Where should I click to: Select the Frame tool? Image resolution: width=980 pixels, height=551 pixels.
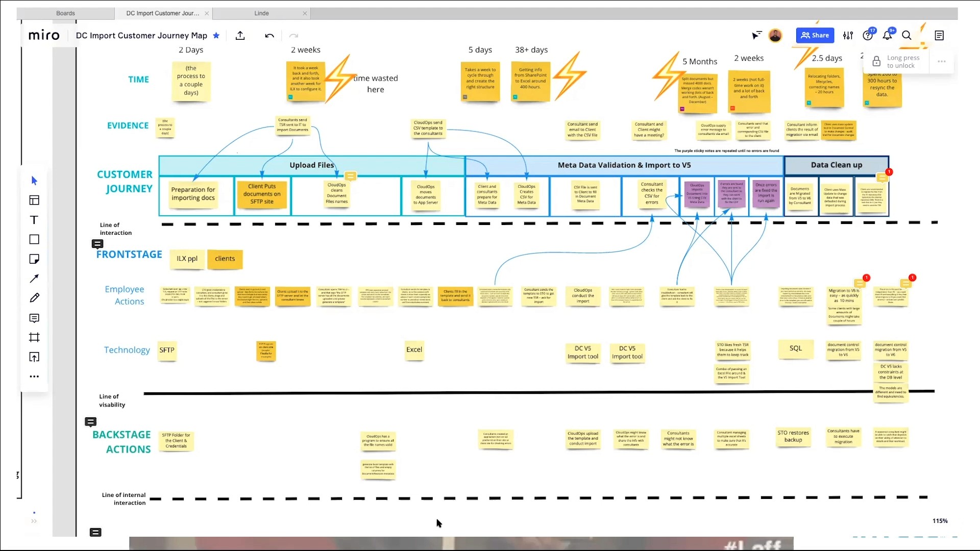click(34, 338)
